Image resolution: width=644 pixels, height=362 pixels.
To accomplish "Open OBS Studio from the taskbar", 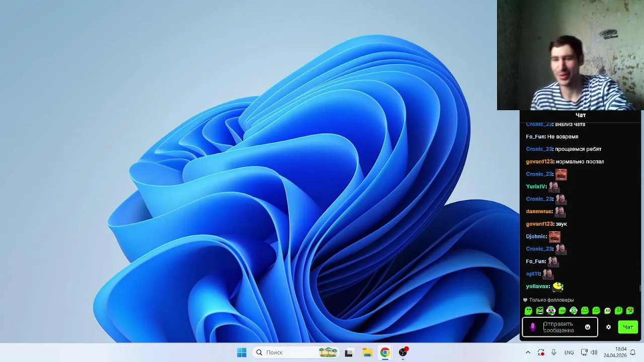I will click(403, 352).
